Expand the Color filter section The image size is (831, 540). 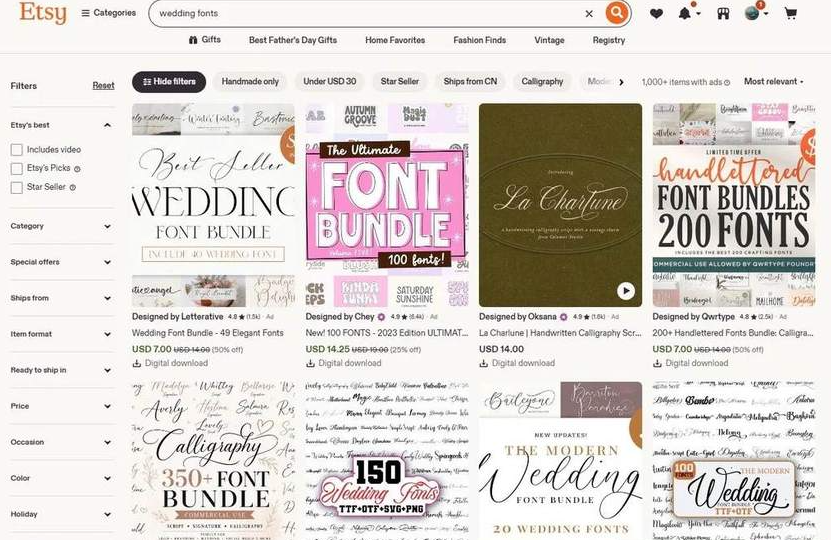(61, 479)
